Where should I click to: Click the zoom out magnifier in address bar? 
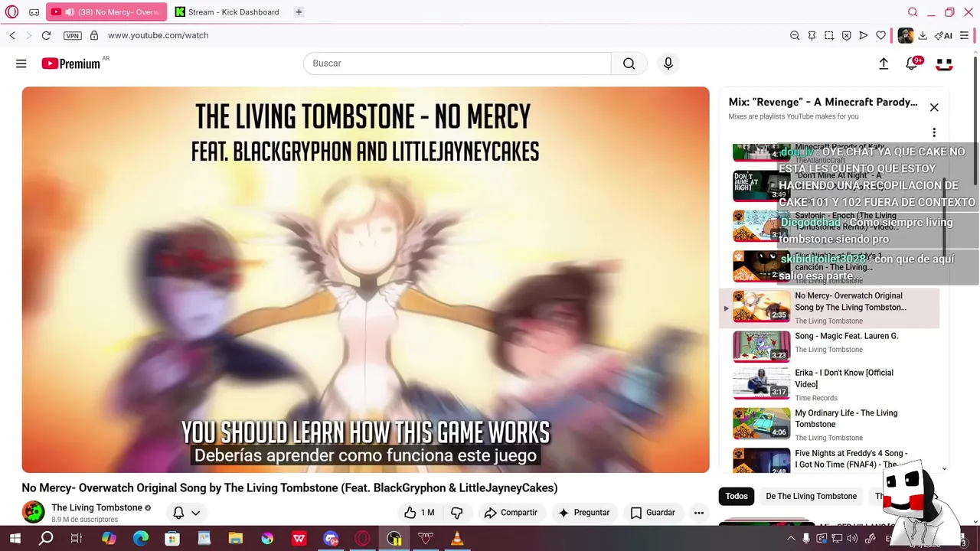coord(795,35)
